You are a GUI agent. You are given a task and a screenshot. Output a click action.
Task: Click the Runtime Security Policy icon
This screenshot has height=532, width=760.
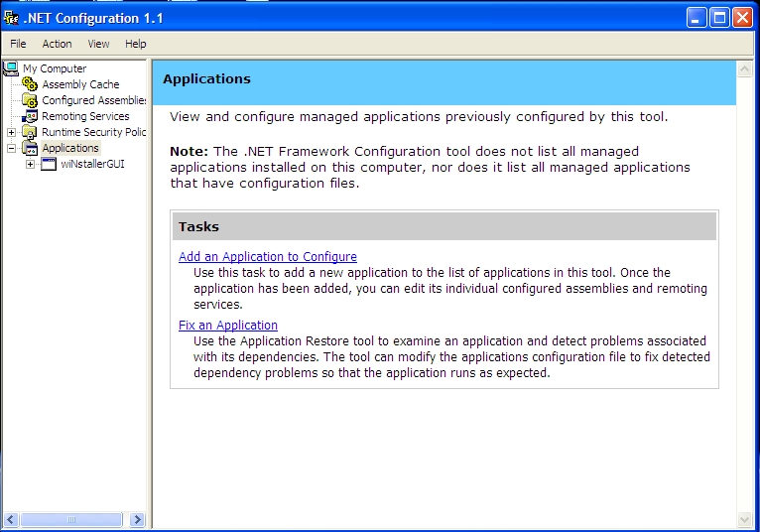(x=30, y=132)
